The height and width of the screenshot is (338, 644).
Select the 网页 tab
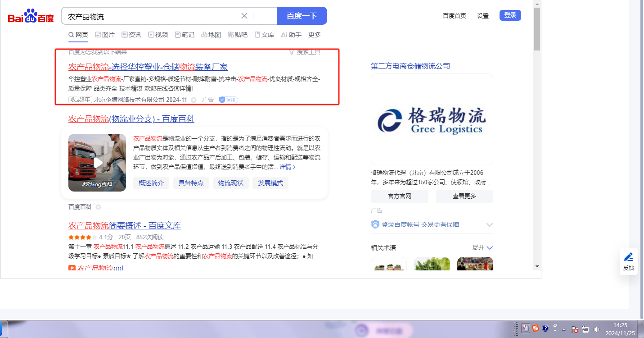tap(78, 35)
